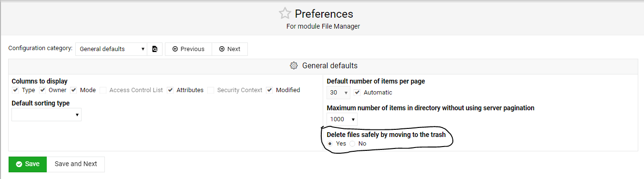Select No for deleting files to trash
644x179 pixels.
click(x=353, y=144)
